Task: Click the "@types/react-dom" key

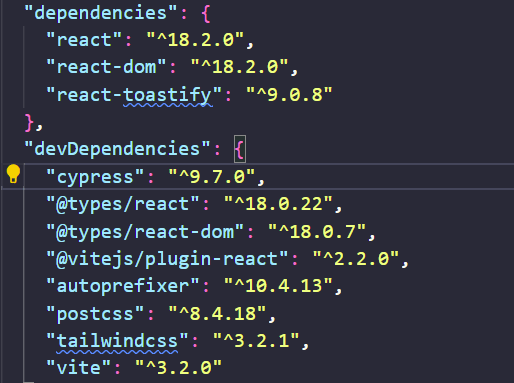Action: [x=145, y=232]
